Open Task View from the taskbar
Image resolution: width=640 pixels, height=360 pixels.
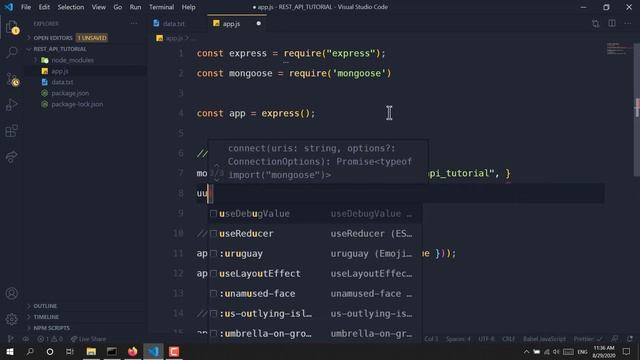coord(70,351)
